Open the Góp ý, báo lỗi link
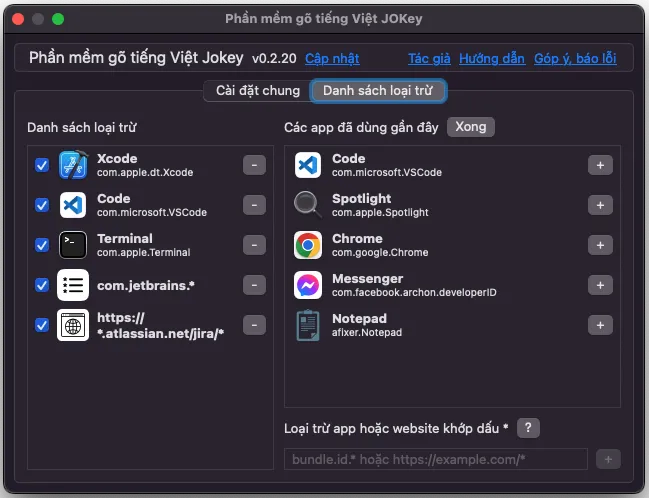 [x=575, y=58]
